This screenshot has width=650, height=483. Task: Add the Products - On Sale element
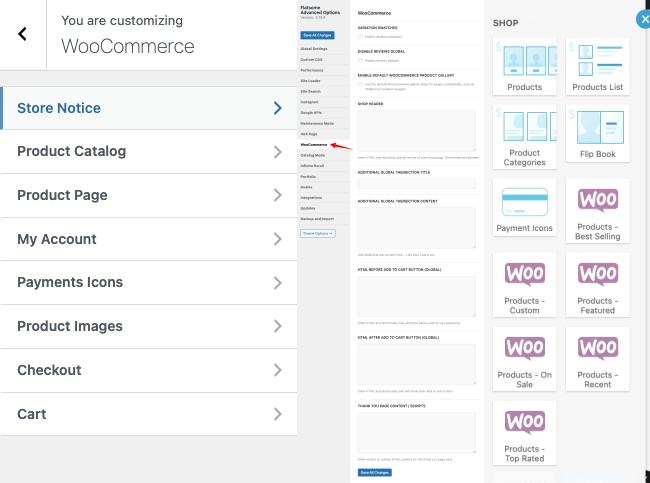coord(524,359)
